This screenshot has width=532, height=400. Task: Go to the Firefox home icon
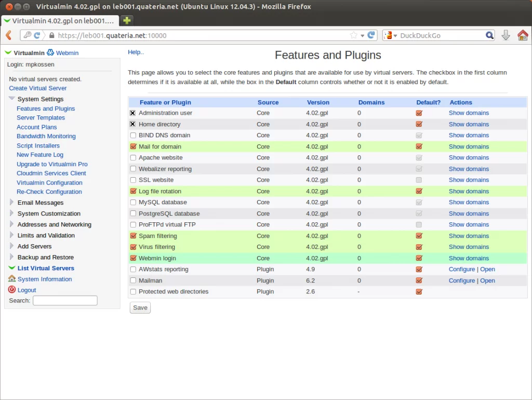coord(523,35)
